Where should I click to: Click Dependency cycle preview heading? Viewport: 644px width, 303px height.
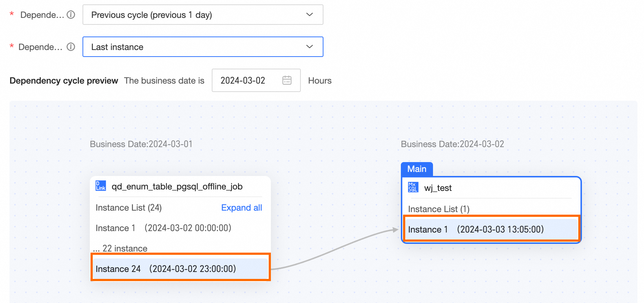click(64, 81)
